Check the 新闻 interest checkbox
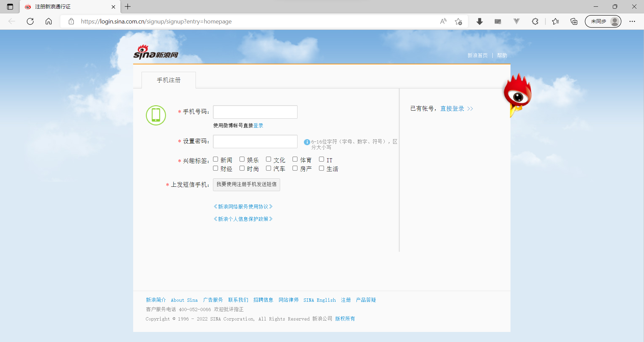Image resolution: width=644 pixels, height=342 pixels. pos(216,159)
